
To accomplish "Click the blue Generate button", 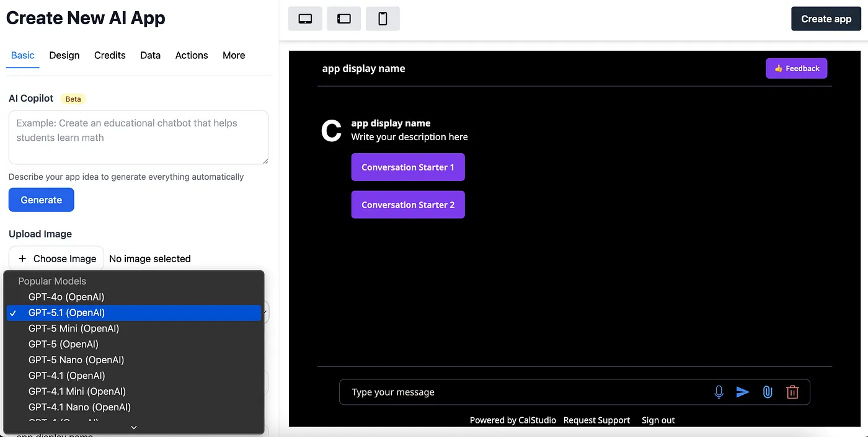I will [x=41, y=200].
